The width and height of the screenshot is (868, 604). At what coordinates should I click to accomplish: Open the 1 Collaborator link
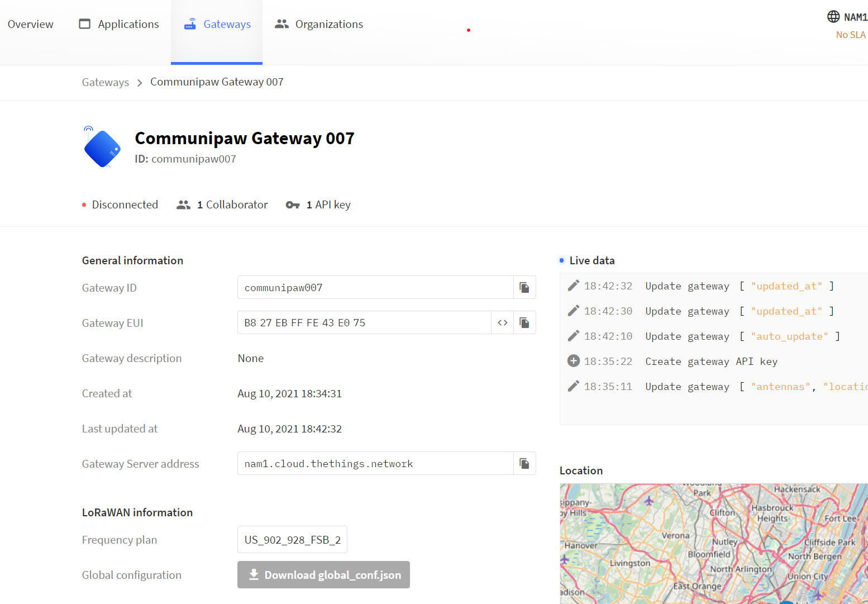tap(222, 205)
